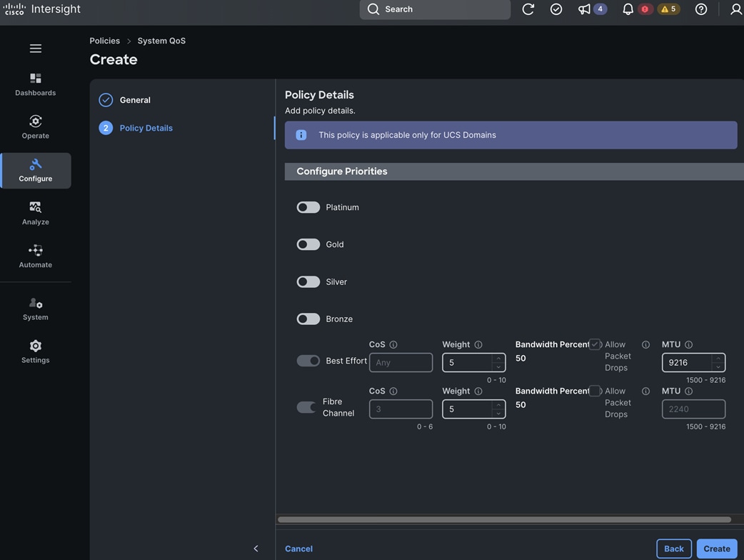Click the System QoS breadcrumb
This screenshot has width=744, height=560.
[161, 41]
